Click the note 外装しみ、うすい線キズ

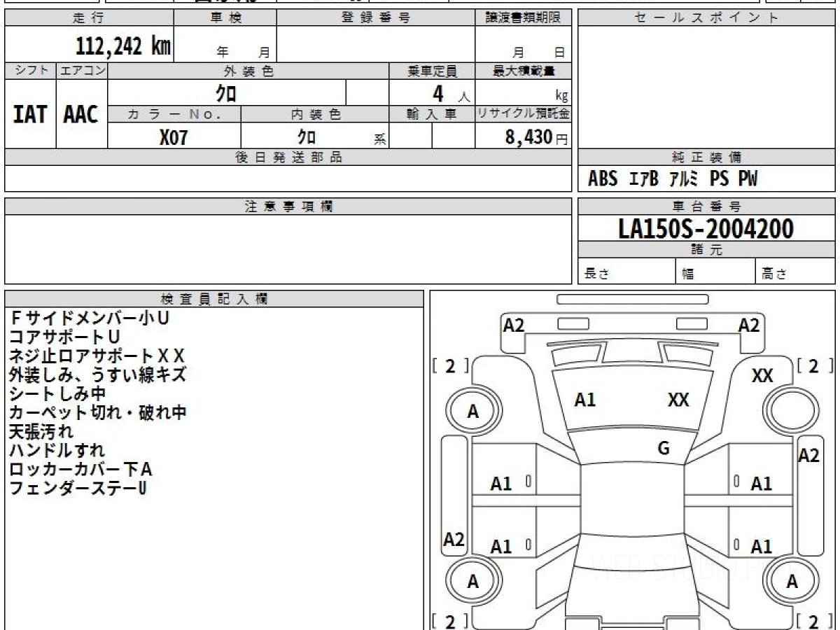click(x=98, y=374)
